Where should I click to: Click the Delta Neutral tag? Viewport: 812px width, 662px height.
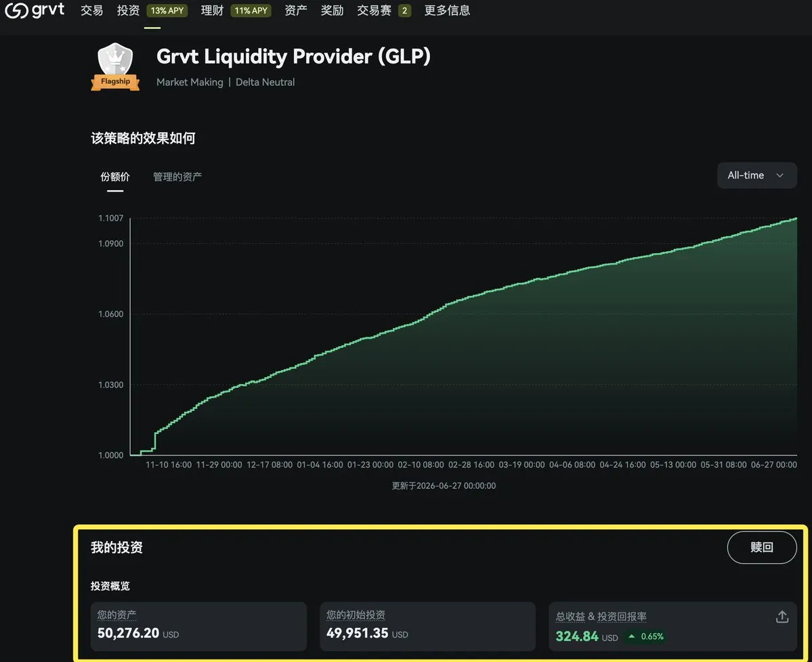265,82
